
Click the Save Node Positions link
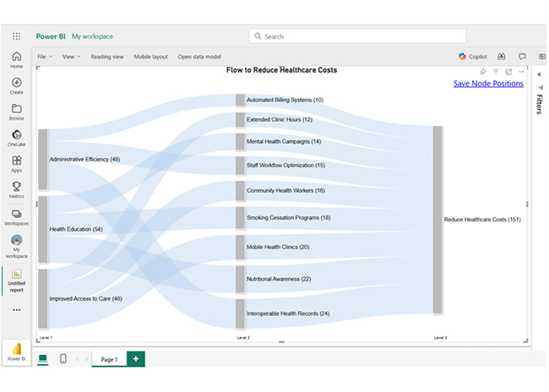[487, 84]
